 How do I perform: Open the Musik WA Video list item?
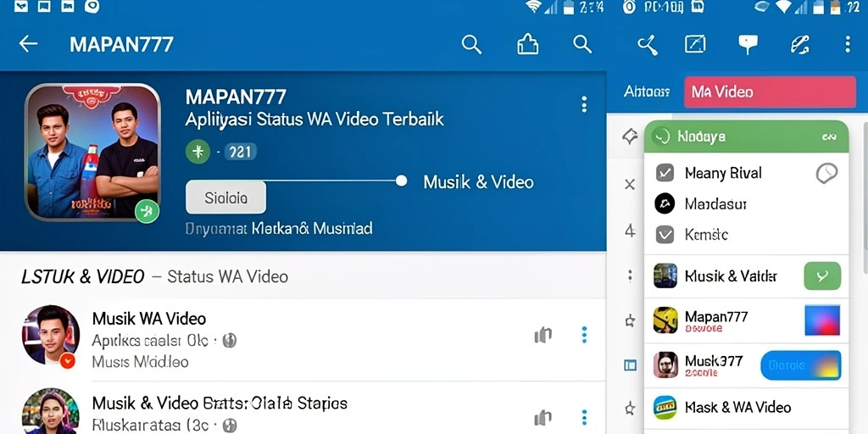[303, 339]
